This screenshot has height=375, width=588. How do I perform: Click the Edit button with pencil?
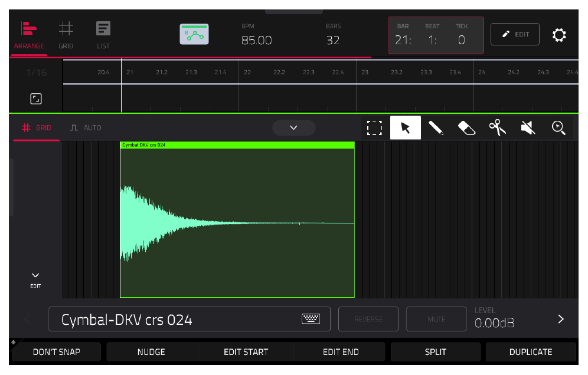515,34
